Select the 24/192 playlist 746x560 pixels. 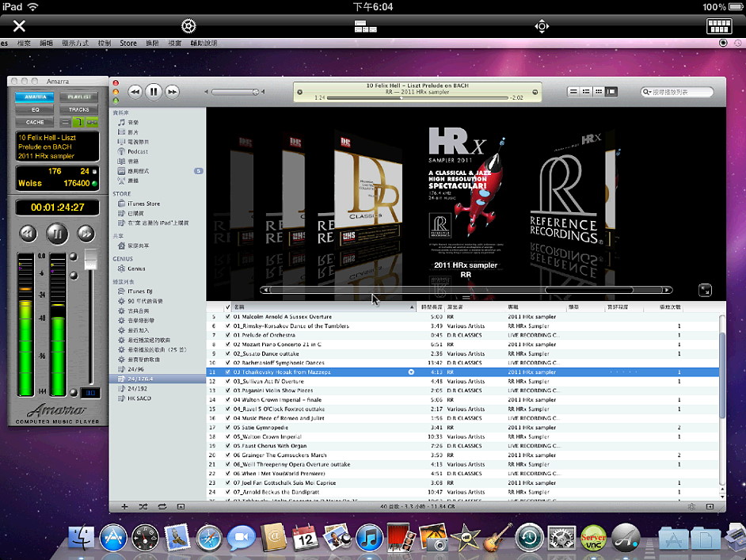click(x=137, y=389)
